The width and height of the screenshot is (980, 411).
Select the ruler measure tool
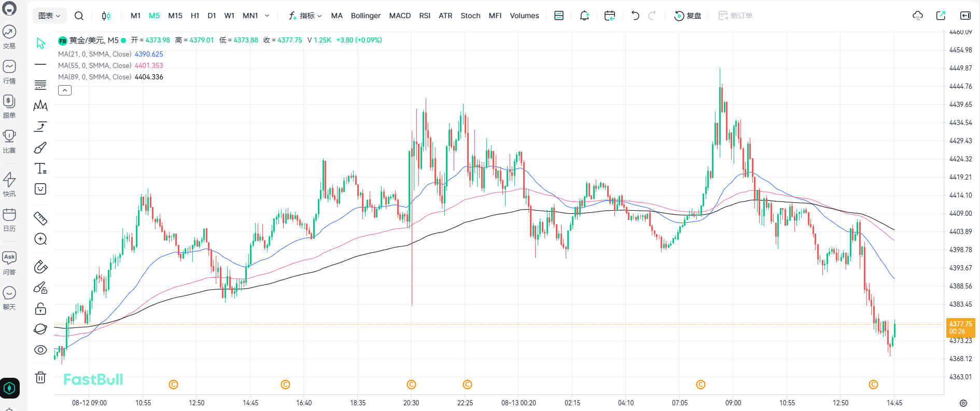[40, 218]
